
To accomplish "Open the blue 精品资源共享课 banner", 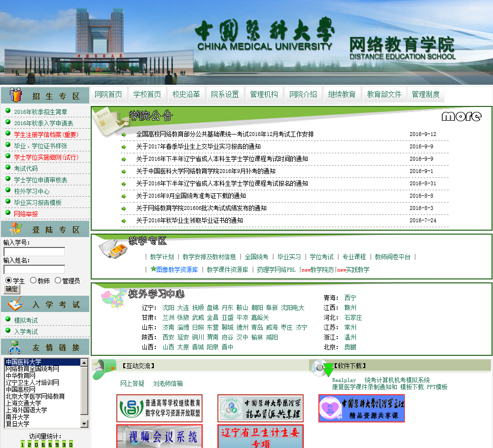I will tap(361, 408).
